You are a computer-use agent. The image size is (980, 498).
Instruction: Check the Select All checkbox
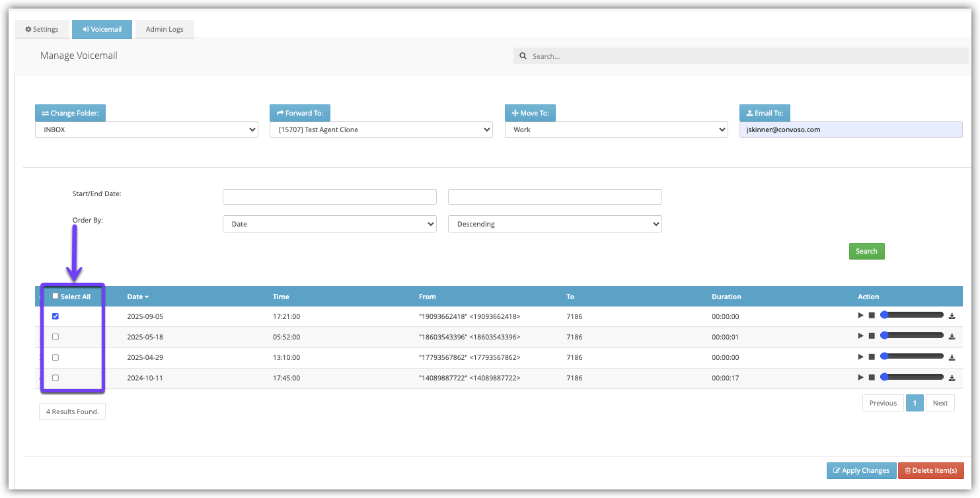56,296
